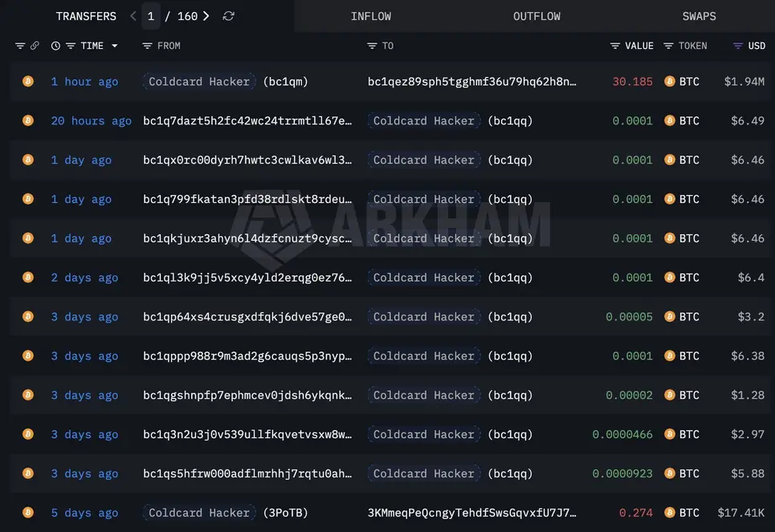
Task: Click the link chain icon in header
Action: pyautogui.click(x=35, y=46)
